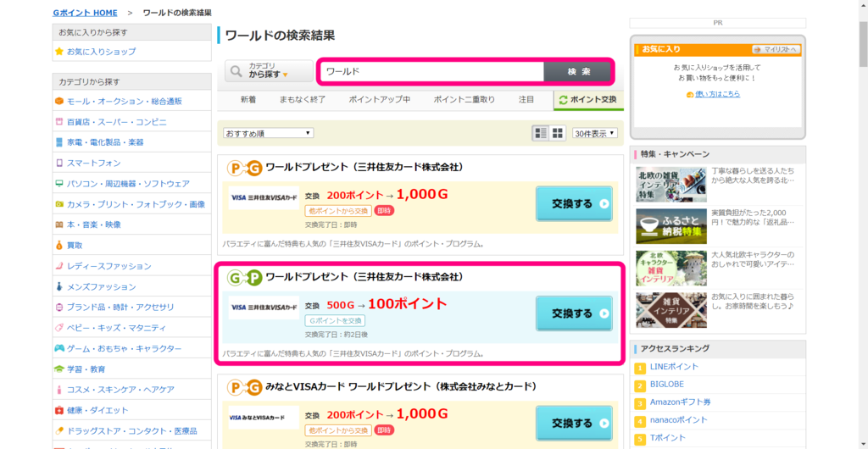The image size is (868, 449).
Task: Click the 三井住友VISAカード logo in 200ポイント row
Action: click(x=264, y=197)
